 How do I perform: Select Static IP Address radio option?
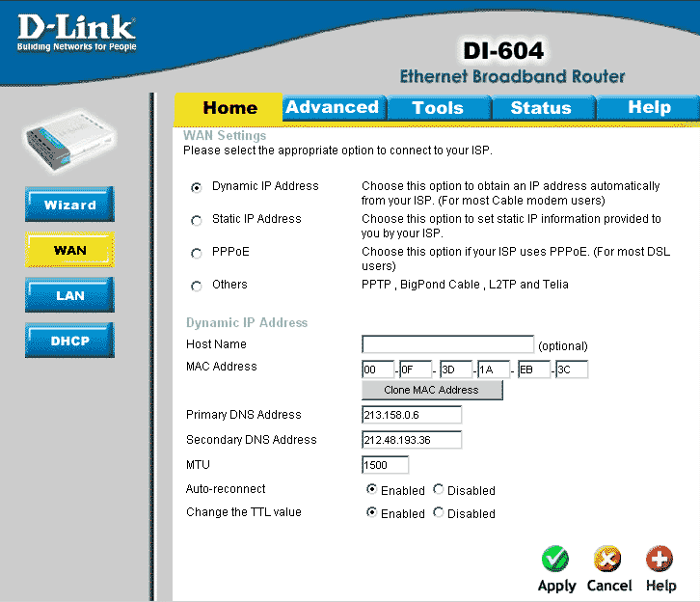tap(196, 221)
